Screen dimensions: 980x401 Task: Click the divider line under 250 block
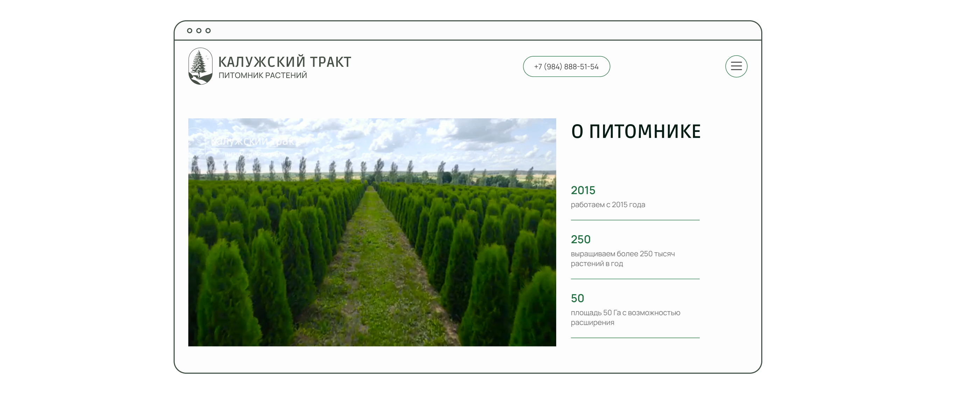(635, 279)
